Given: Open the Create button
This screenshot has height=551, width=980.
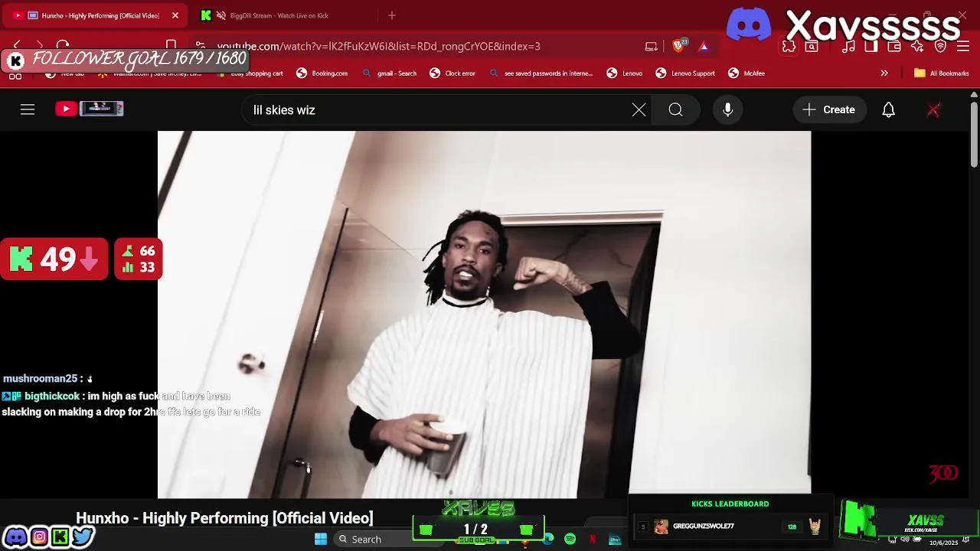Looking at the screenshot, I should (x=829, y=110).
